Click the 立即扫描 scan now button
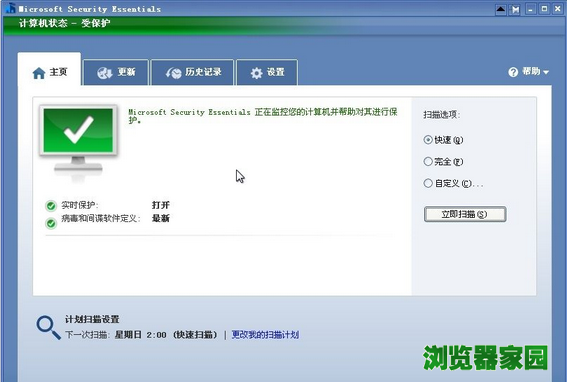This screenshot has height=382, width=567. (x=465, y=214)
